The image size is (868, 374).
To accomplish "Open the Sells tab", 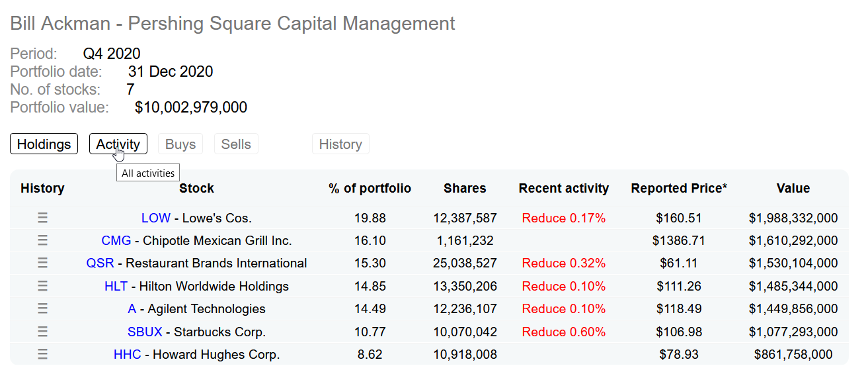I will [236, 144].
